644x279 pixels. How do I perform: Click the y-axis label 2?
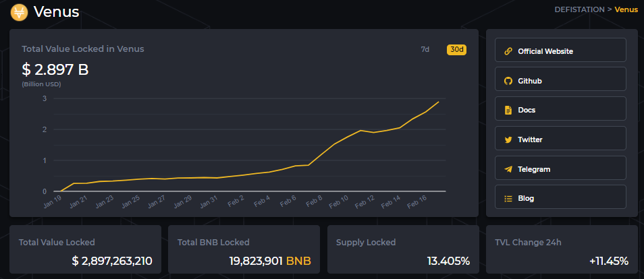coord(45,129)
